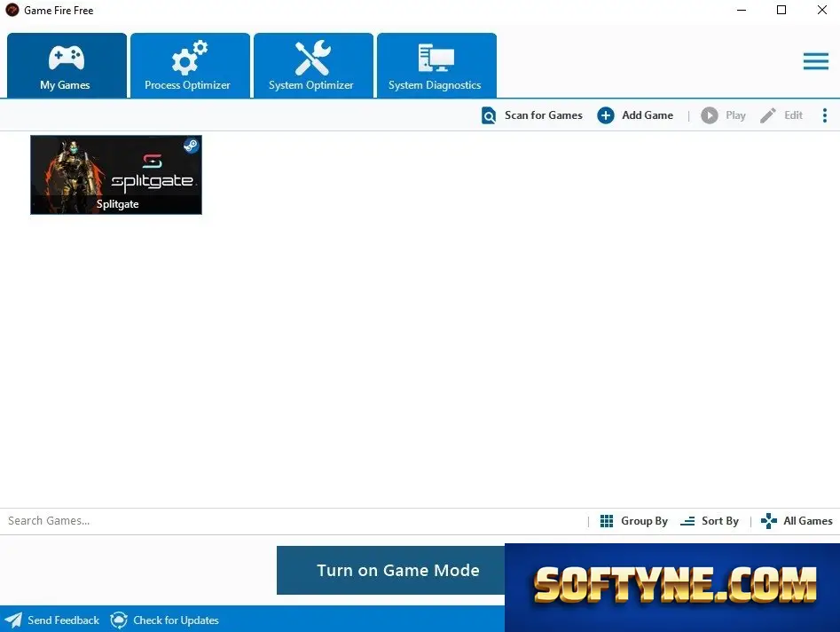
Task: Click the Send Feedback paper plane icon
Action: point(13,620)
